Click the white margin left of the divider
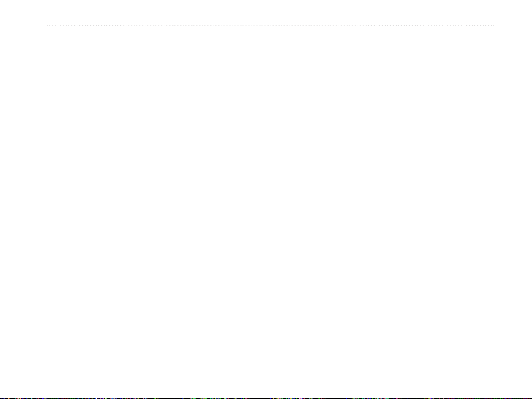532x399 pixels. [23, 26]
